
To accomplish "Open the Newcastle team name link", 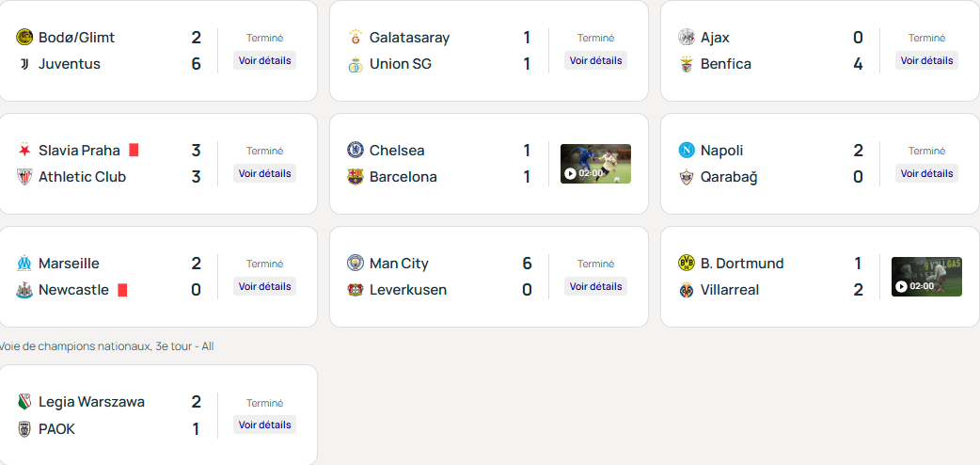I will [x=73, y=290].
